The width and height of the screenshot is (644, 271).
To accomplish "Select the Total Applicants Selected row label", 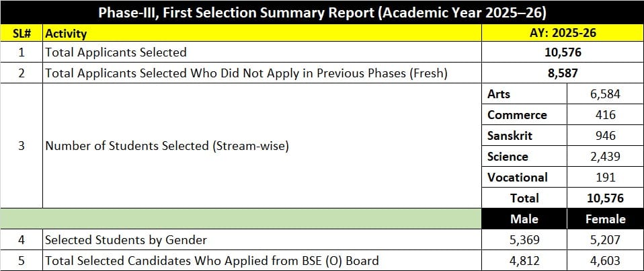I will (x=115, y=52).
